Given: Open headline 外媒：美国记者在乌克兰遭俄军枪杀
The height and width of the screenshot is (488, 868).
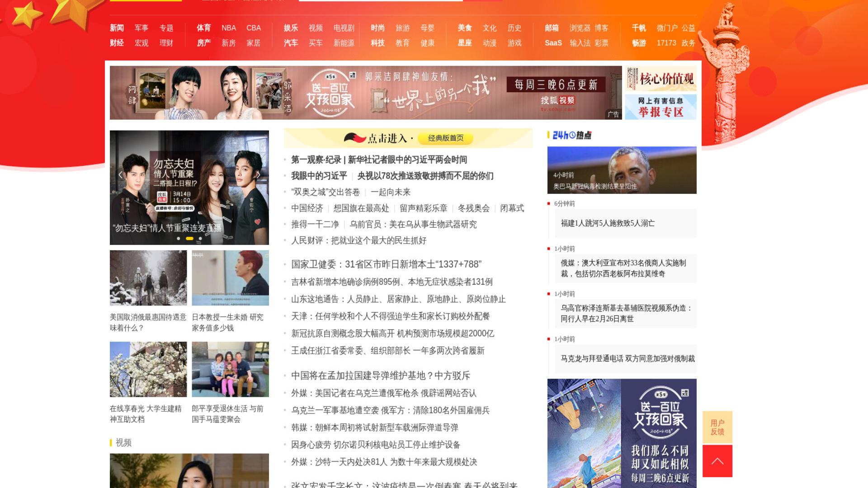Looking at the screenshot, I should pos(383,393).
